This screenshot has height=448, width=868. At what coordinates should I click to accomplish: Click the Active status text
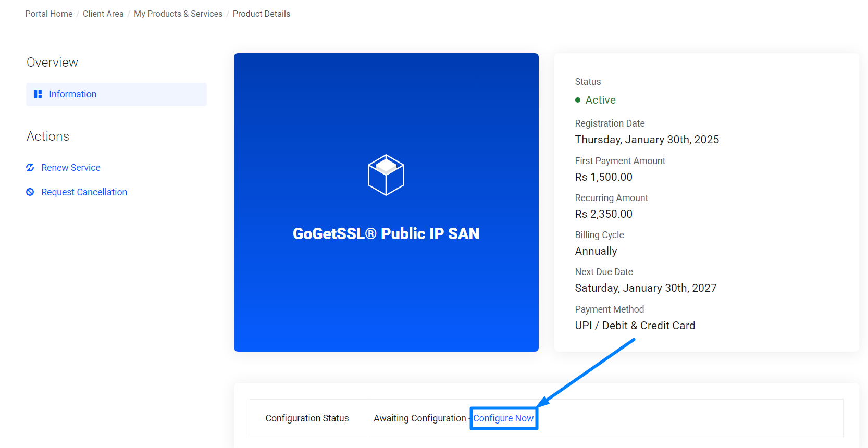point(600,100)
